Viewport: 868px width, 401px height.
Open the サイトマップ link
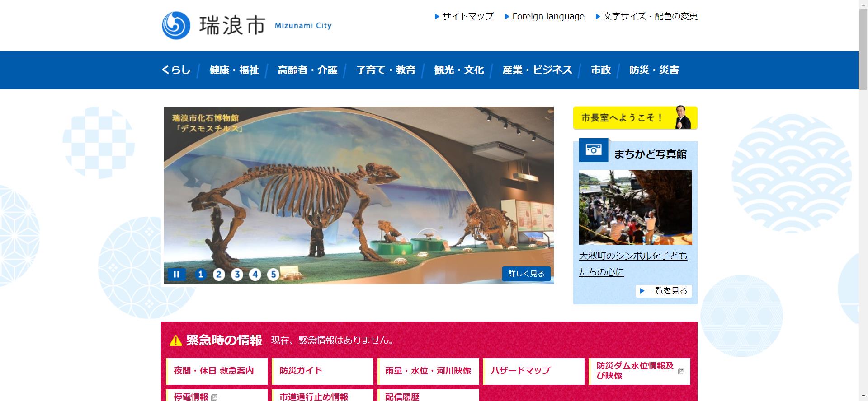(467, 16)
